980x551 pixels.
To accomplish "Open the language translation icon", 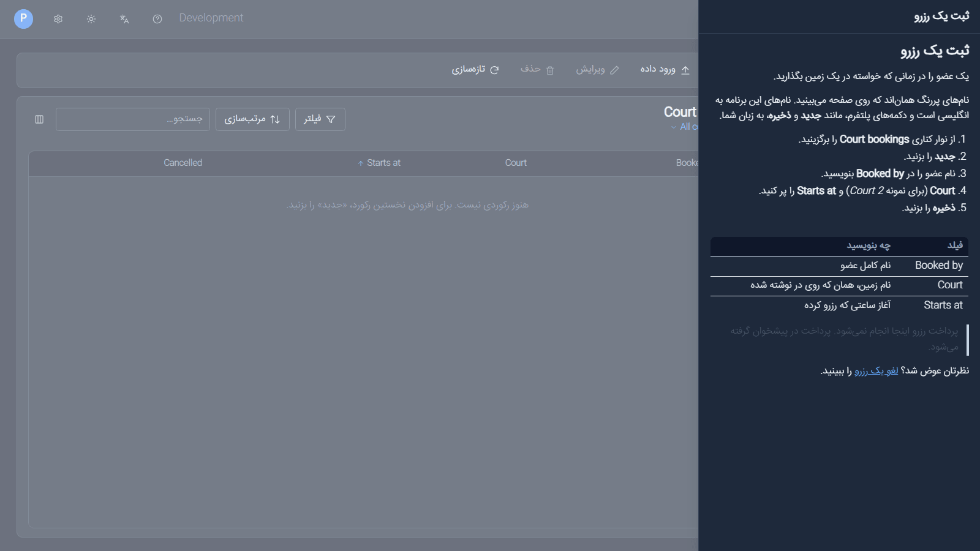I will click(x=124, y=19).
